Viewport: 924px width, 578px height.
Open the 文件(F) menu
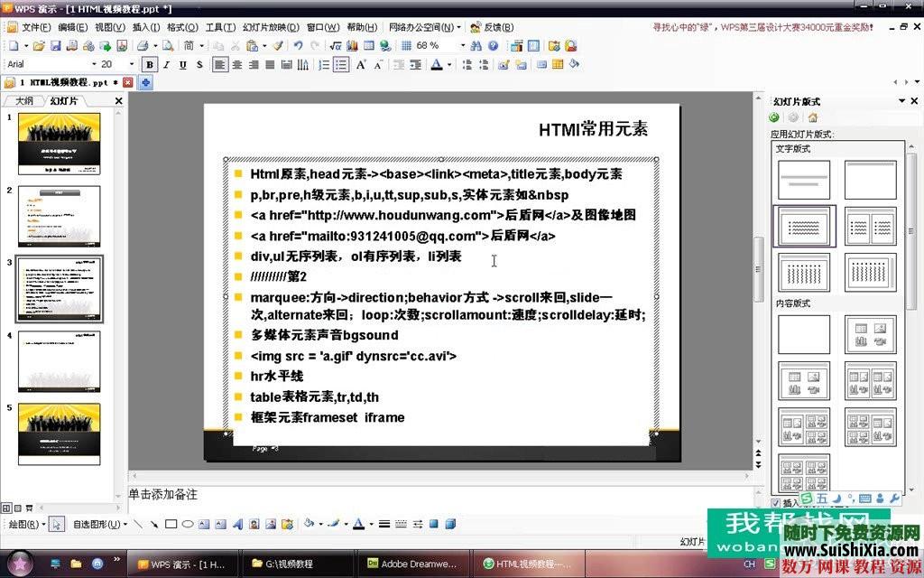click(x=36, y=27)
